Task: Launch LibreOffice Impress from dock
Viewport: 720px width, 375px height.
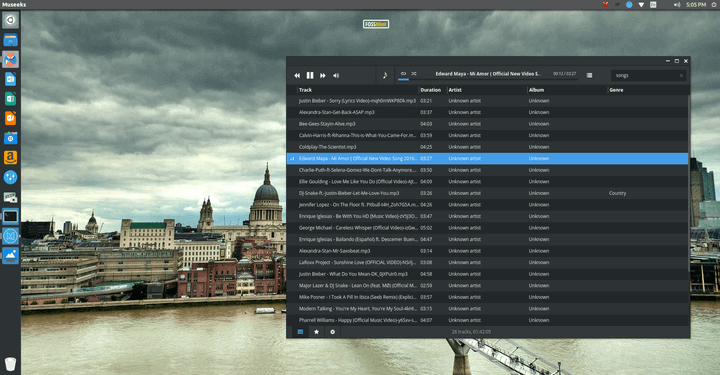Action: point(10,118)
